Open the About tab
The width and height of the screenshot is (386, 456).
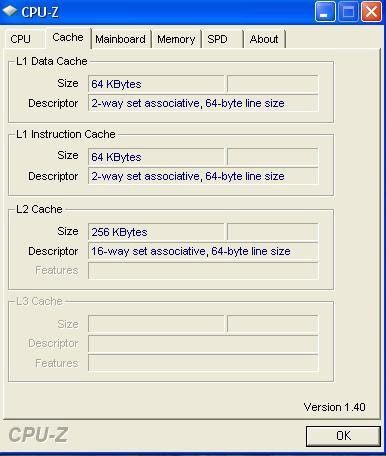point(264,39)
